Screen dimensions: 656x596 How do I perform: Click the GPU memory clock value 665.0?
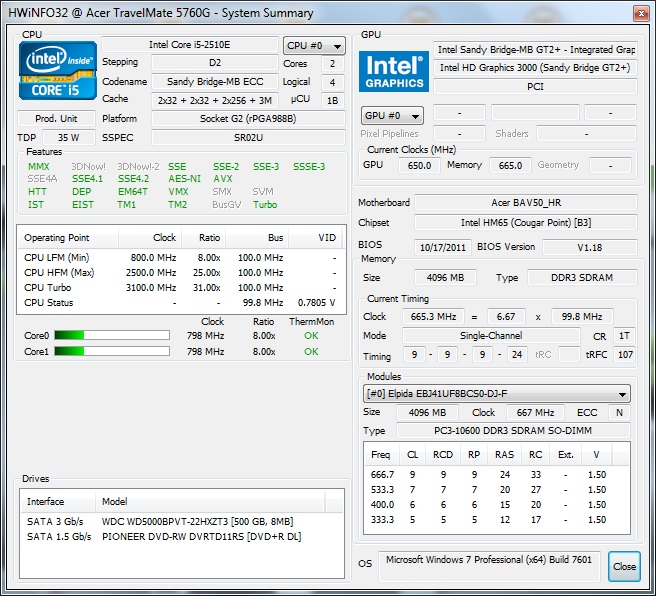pyautogui.click(x=510, y=166)
